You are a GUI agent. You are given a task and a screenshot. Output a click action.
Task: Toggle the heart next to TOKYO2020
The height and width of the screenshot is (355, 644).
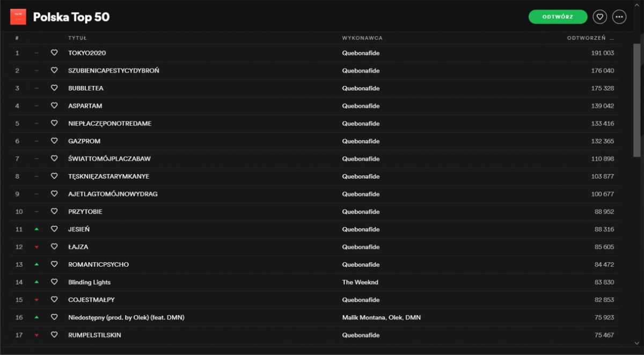(x=54, y=53)
